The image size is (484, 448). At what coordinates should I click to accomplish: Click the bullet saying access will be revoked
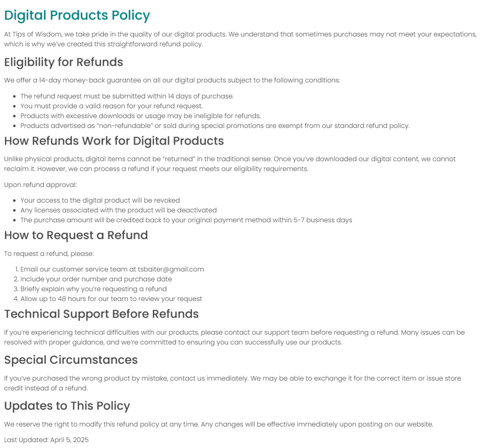coord(100,201)
